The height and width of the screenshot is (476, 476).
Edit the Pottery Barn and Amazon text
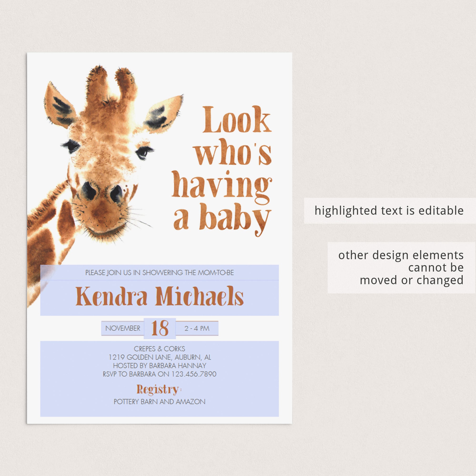159,402
